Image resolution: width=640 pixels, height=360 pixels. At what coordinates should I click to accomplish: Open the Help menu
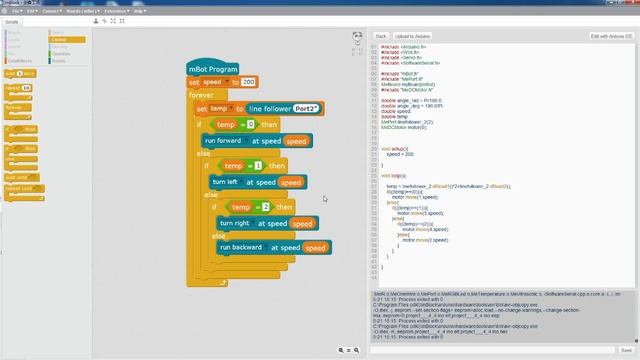pos(140,11)
